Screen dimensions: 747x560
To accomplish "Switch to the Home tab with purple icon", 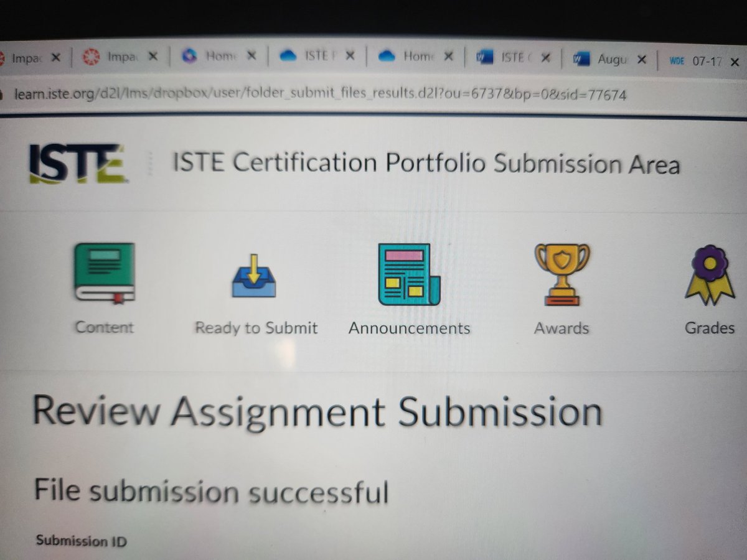I will click(209, 56).
